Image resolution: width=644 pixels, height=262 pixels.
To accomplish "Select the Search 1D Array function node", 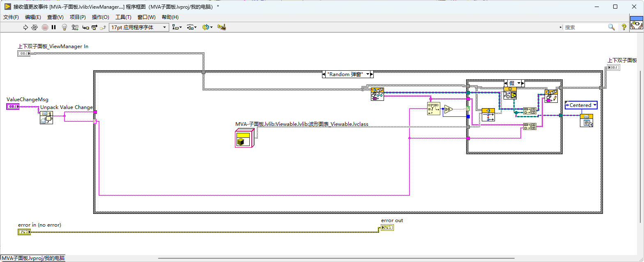I will coord(433,109).
